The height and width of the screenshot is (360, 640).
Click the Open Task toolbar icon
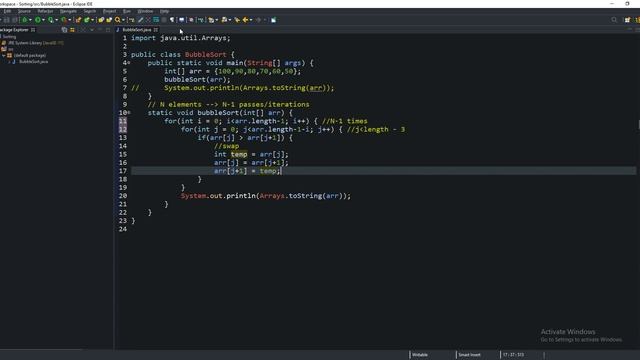click(109, 20)
